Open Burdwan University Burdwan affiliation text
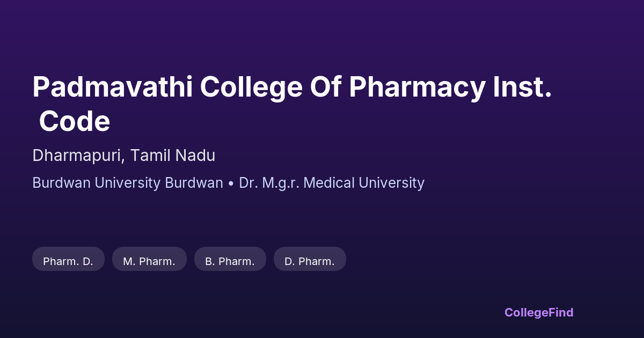The width and height of the screenshot is (644, 338). pyautogui.click(x=128, y=183)
